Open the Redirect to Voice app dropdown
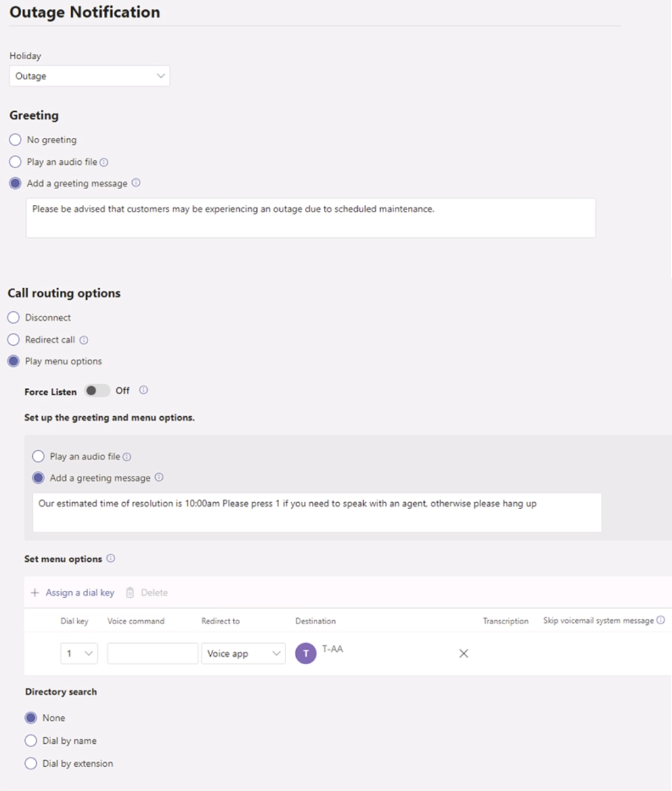Image resolution: width=672 pixels, height=791 pixels. pos(243,653)
